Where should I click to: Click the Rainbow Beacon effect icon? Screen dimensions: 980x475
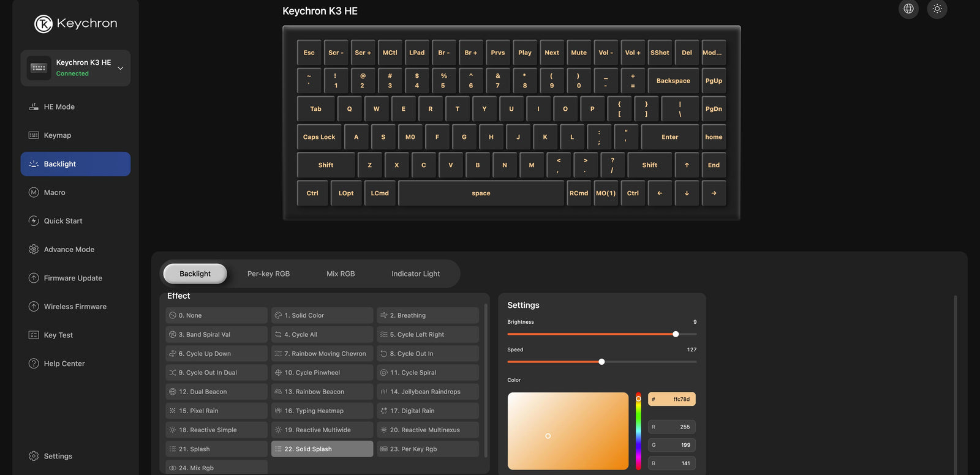coord(278,392)
